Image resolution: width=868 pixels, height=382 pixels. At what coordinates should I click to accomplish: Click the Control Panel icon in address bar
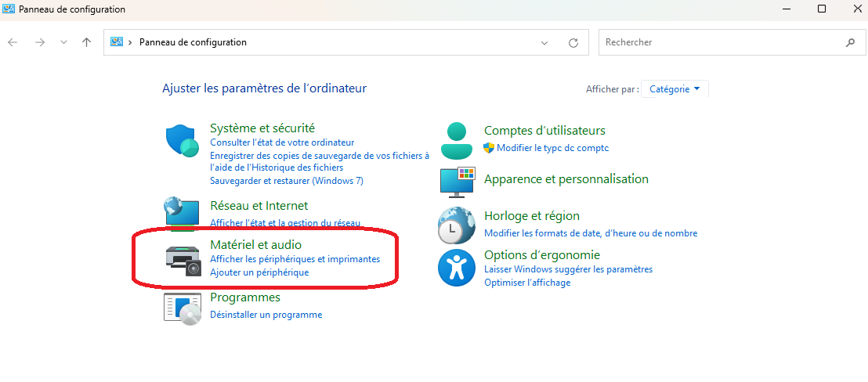[x=116, y=42]
